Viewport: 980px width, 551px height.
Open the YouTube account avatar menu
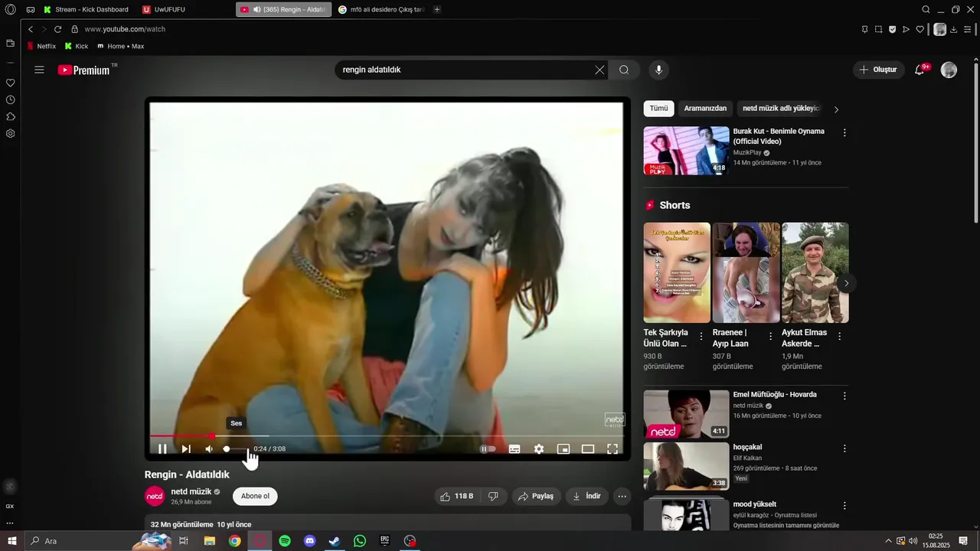click(x=949, y=70)
